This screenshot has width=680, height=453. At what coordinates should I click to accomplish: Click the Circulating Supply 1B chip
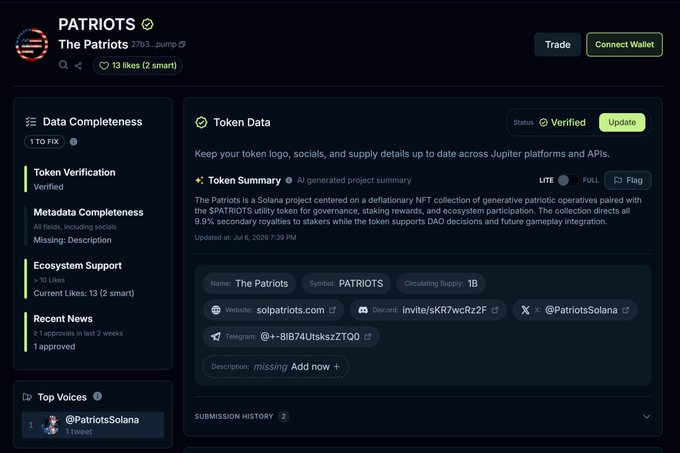pyautogui.click(x=441, y=284)
